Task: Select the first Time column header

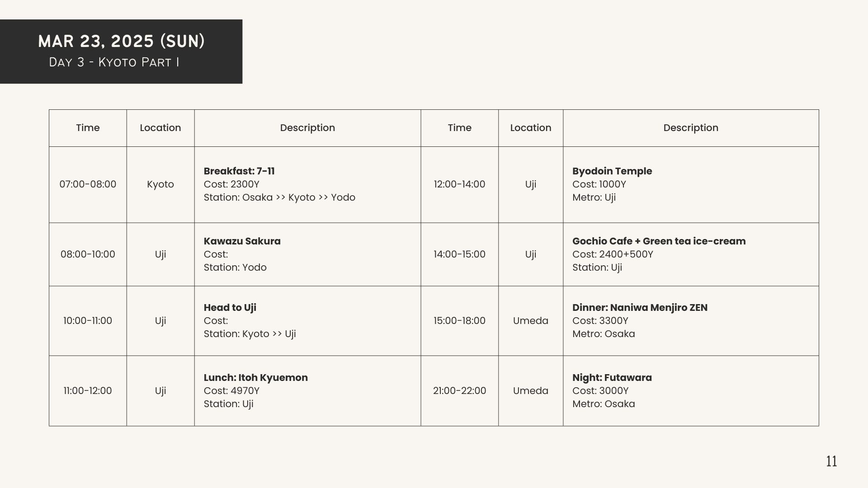Action: 88,128
